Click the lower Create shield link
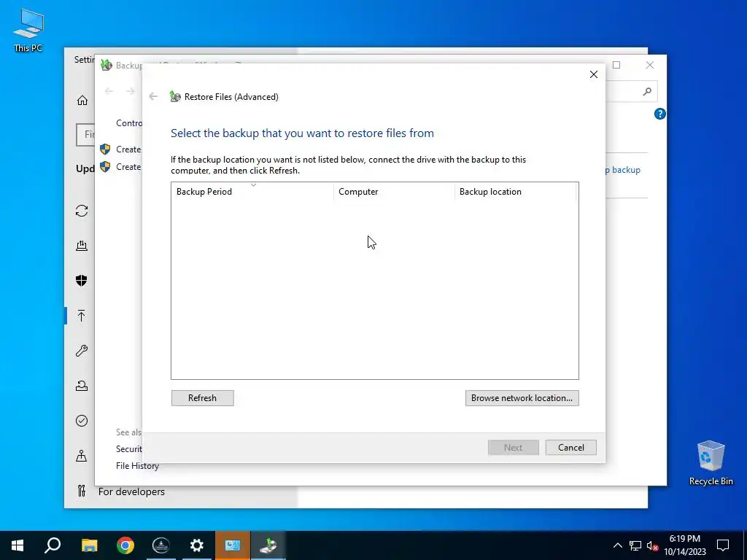The width and height of the screenshot is (747, 560). tap(120, 167)
